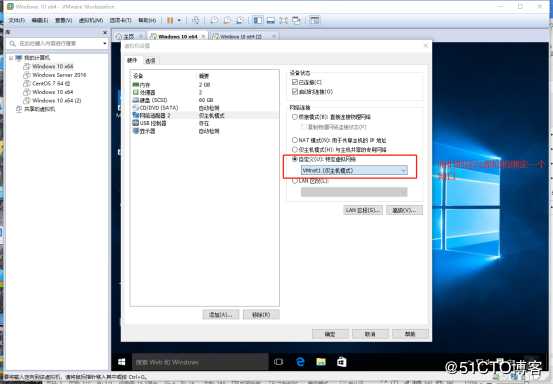Screen dimensions: 553x385
Task: Open the power options dropdown arrow beside the pause icon
Action: tap(179, 20)
